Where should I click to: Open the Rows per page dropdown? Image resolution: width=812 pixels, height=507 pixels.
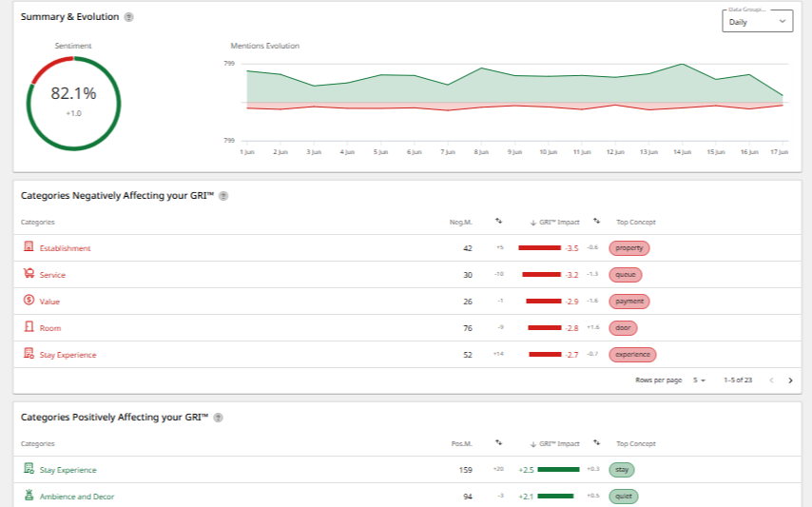699,380
